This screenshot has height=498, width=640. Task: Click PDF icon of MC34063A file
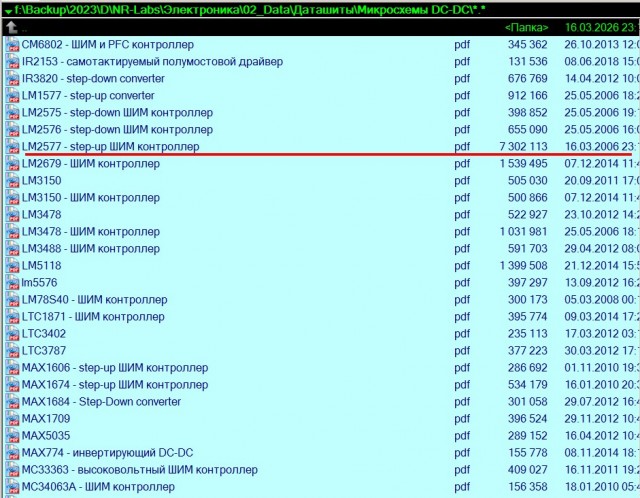coord(13,487)
